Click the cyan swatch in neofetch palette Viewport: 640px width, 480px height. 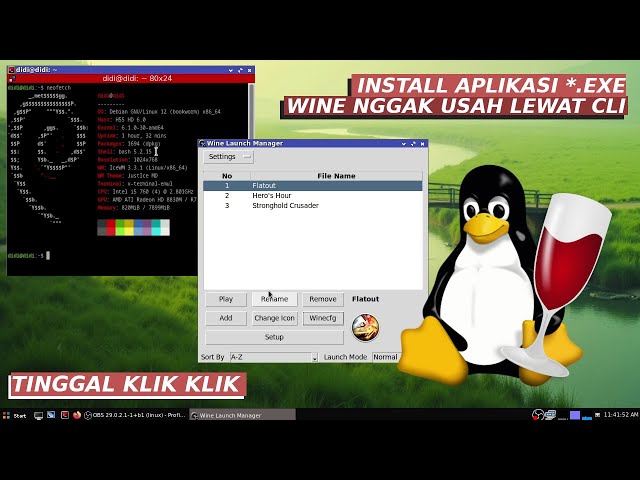point(156,227)
